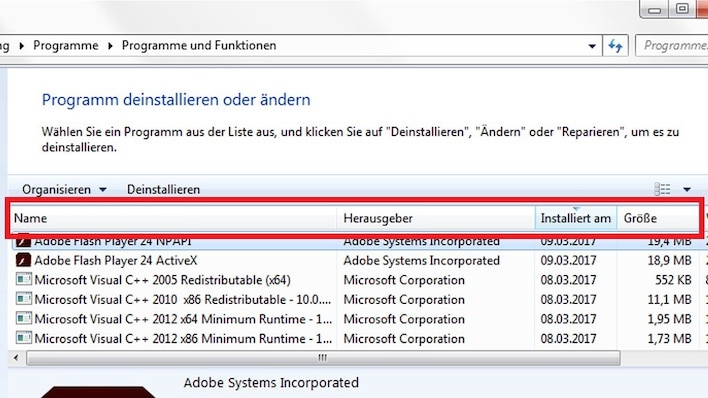Select the Programme breadcrumb

point(65,46)
